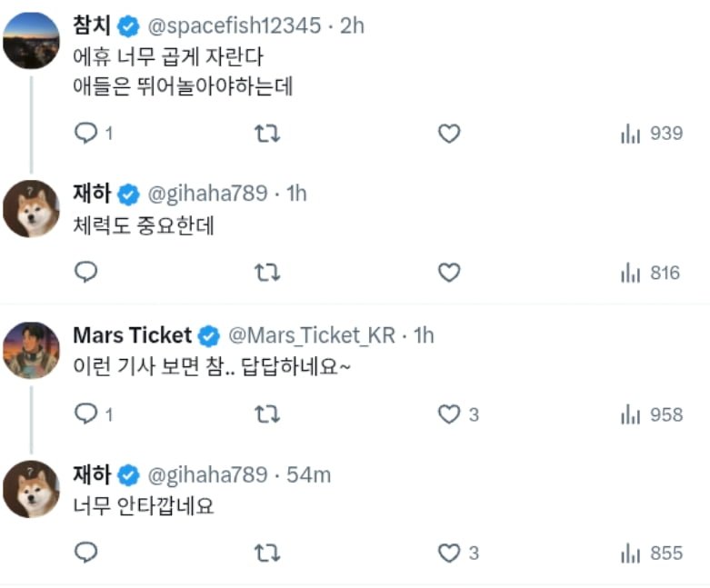Viewport: 710px width, 588px height.
Task: Retweet 참치's tweet about kids
Action: (x=267, y=134)
